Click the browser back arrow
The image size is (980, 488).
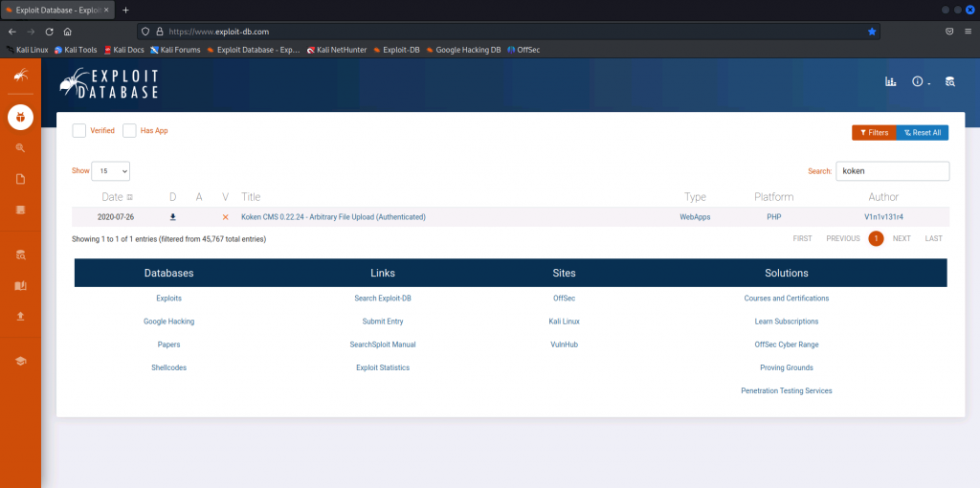click(12, 32)
